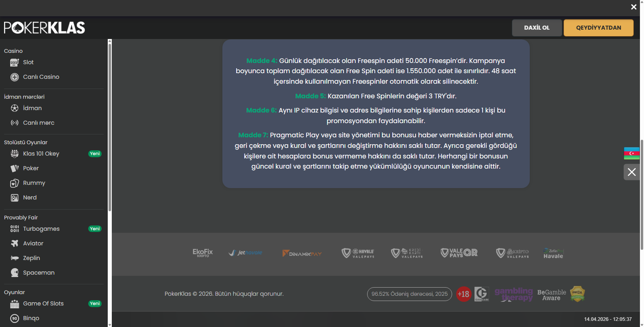Screen dimensions: 644x327
Task: Open the Slot menu item
Action: (28, 62)
